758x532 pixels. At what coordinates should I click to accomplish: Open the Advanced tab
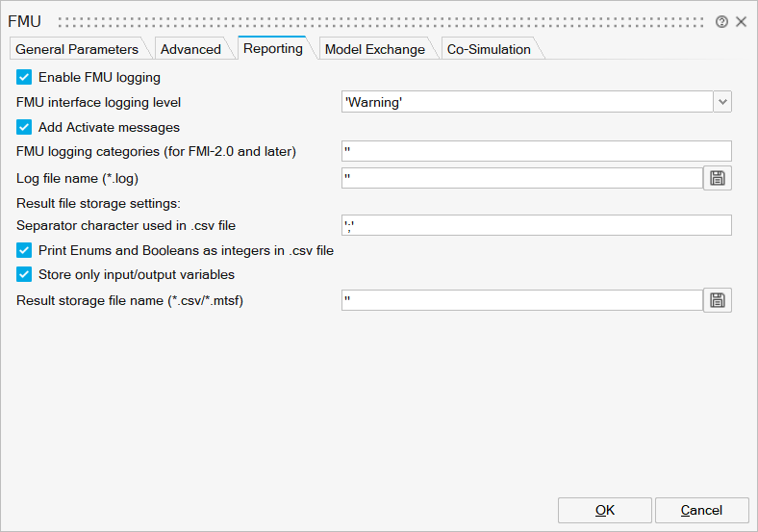[190, 49]
